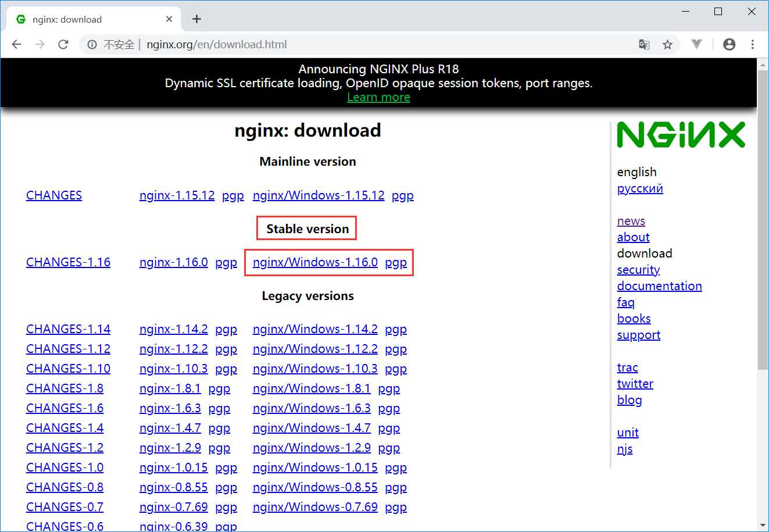Image resolution: width=769 pixels, height=532 pixels.
Task: Select the nginx: download tab
Action: (93, 19)
